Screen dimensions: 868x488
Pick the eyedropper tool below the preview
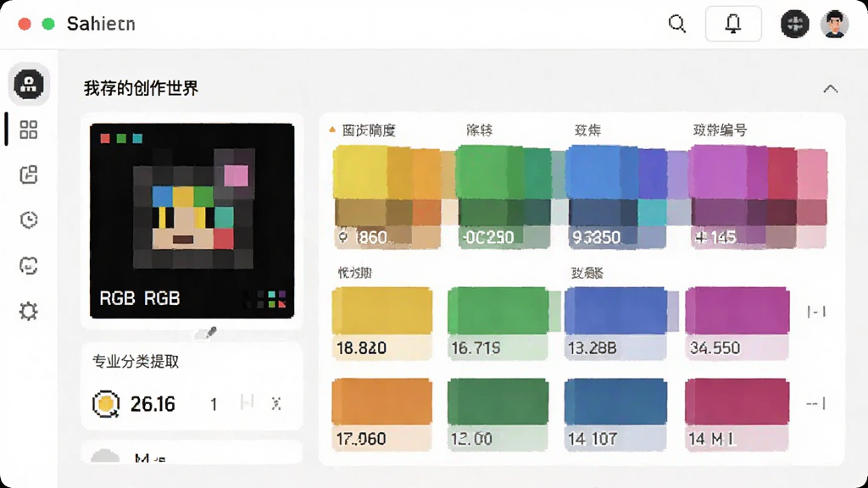click(x=210, y=332)
